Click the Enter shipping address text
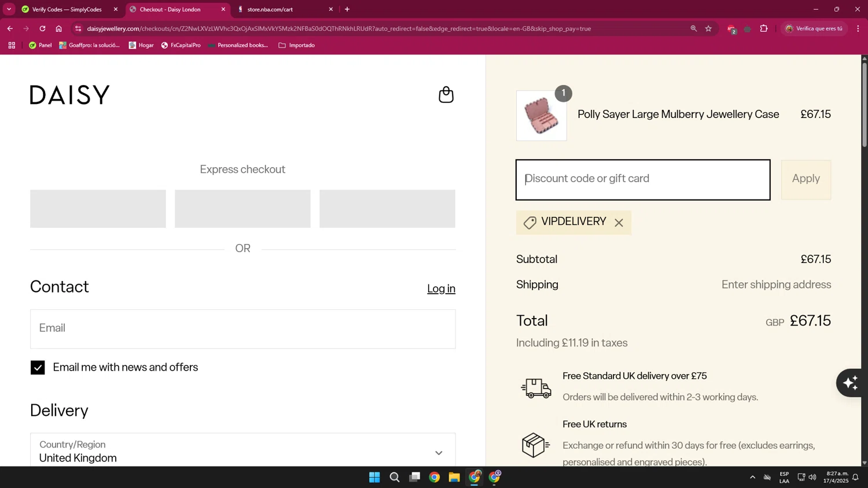 (776, 284)
